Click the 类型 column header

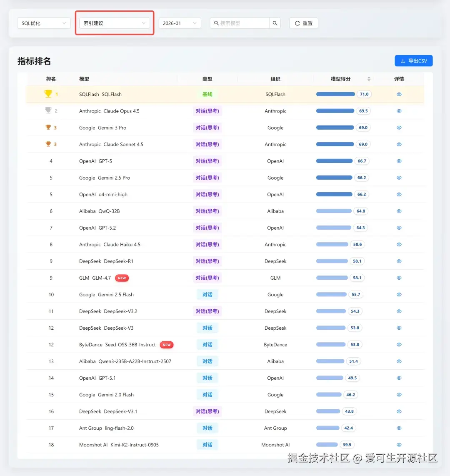pyautogui.click(x=207, y=79)
